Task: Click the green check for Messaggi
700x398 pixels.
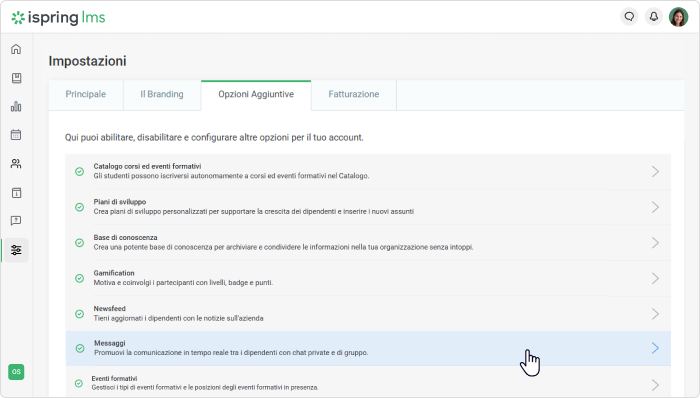Action: tap(80, 348)
